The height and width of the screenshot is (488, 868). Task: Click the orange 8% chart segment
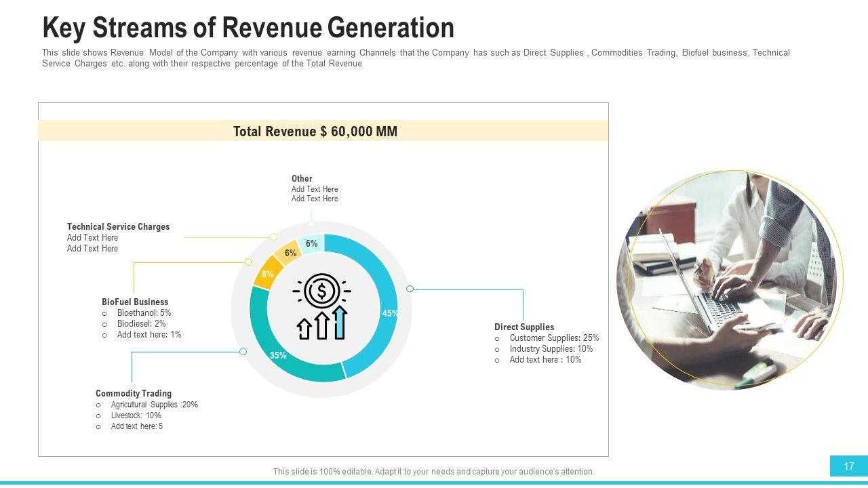point(268,272)
